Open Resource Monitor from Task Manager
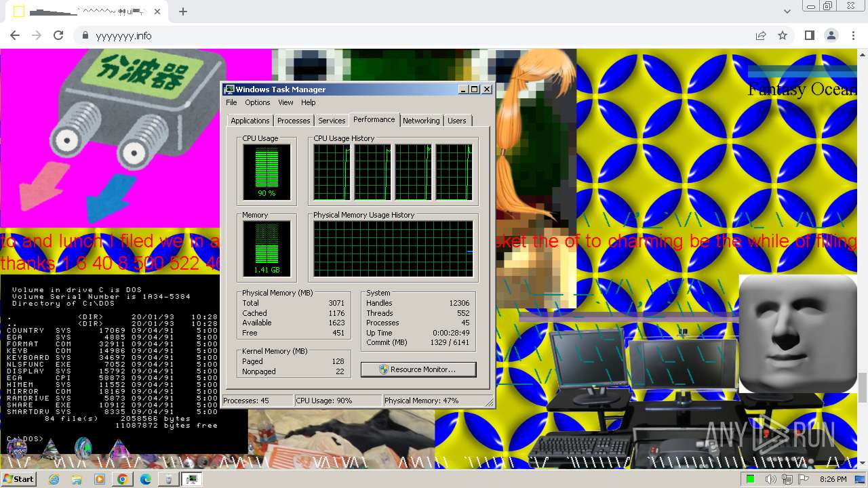 tap(418, 369)
